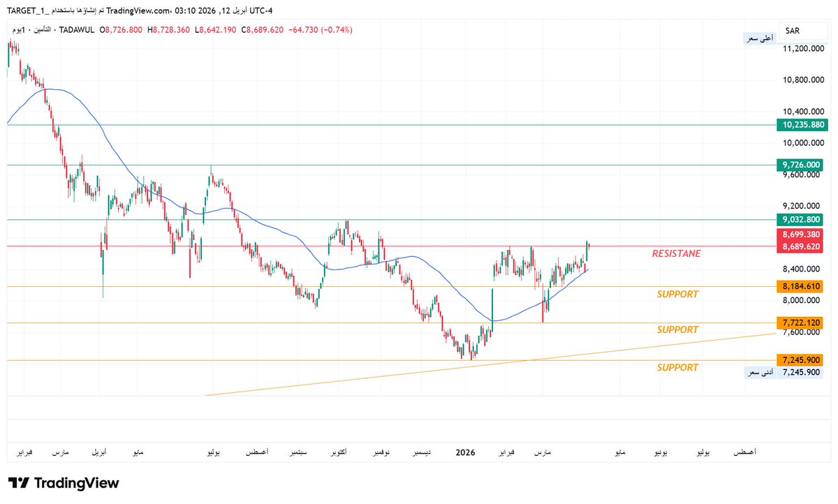Open the التأمين symbol details
This screenshot has height=504, width=838.
point(43,30)
